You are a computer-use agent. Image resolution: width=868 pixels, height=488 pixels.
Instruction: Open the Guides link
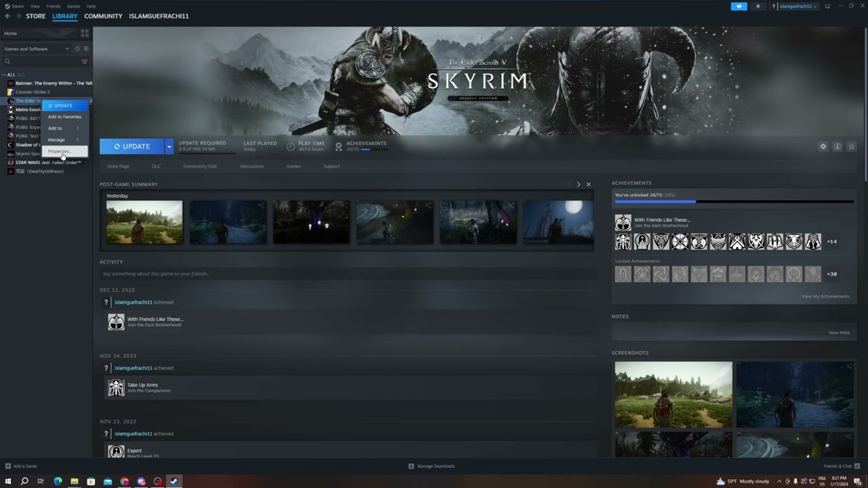click(x=294, y=166)
